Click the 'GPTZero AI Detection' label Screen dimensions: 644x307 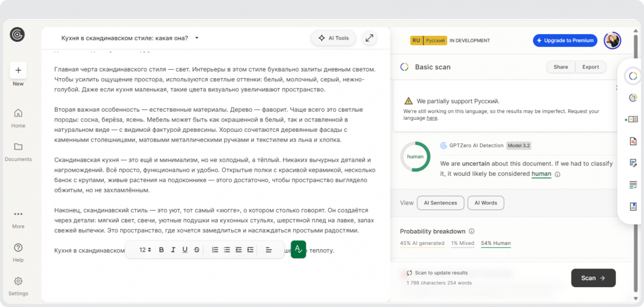477,145
